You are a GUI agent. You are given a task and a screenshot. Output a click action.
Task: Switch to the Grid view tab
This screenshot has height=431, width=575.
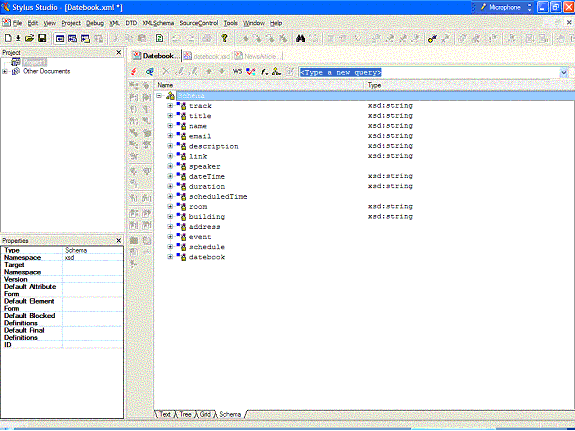coord(205,414)
